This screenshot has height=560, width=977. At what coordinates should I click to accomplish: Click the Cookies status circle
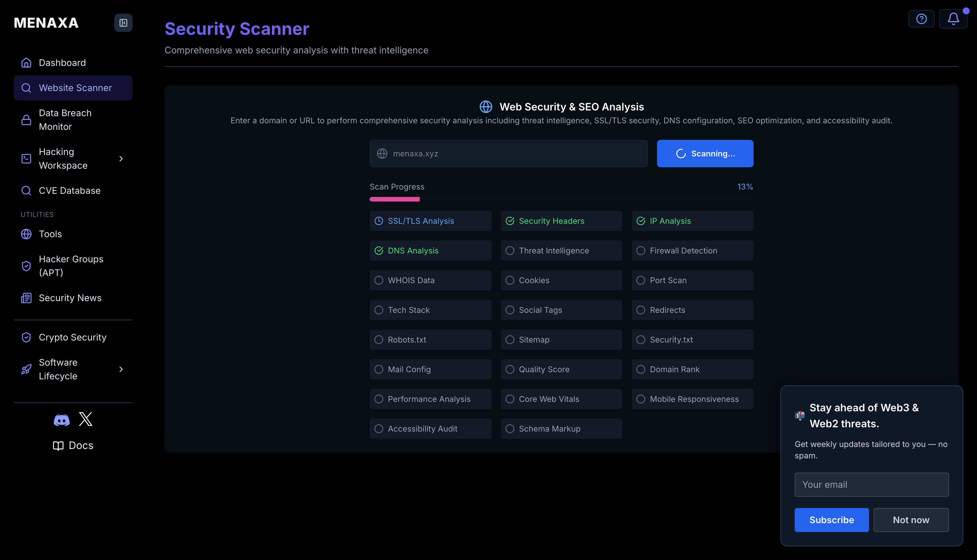coord(510,280)
